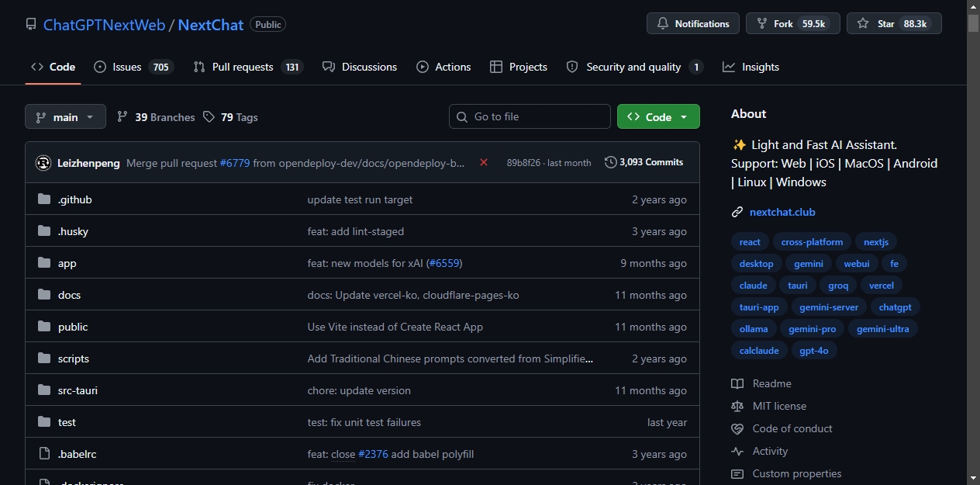Open the Activity link
This screenshot has width=980, height=485.
click(759, 451)
